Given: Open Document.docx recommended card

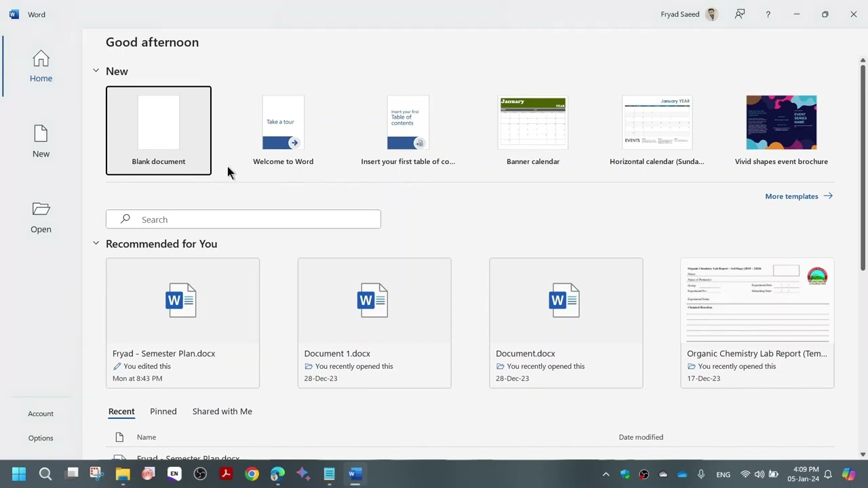Looking at the screenshot, I should coord(566,323).
